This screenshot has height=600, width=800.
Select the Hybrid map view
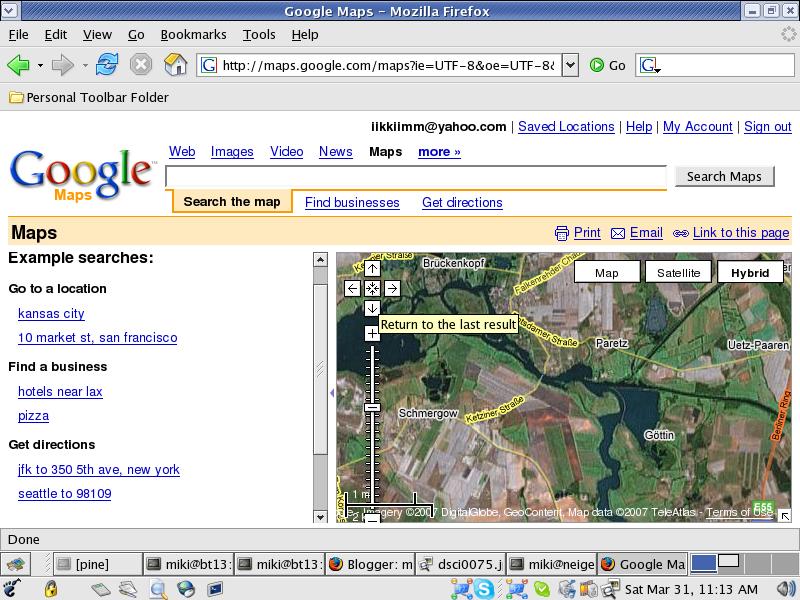point(750,272)
